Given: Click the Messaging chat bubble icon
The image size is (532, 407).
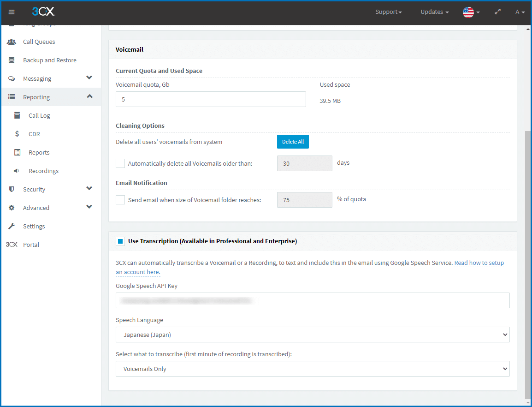Looking at the screenshot, I should (12, 78).
